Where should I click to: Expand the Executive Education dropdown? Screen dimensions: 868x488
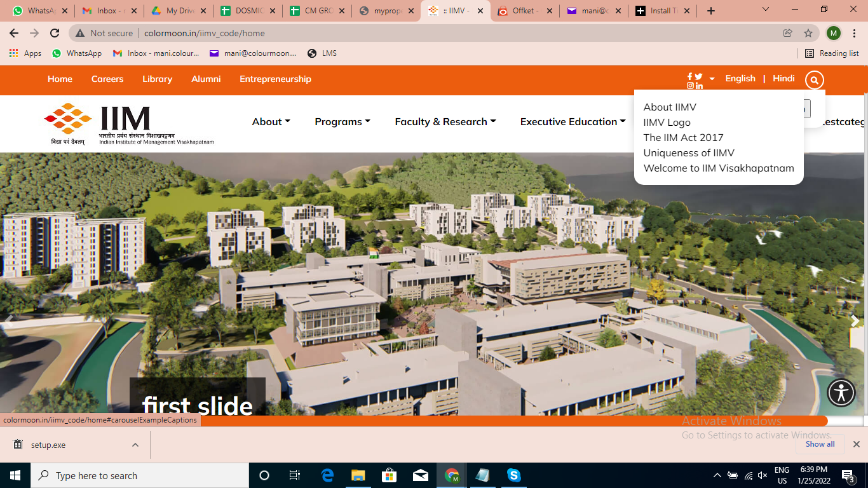tap(573, 122)
